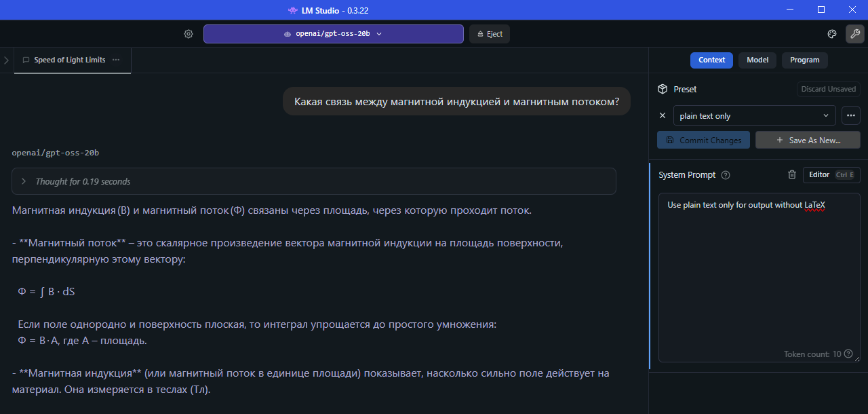Open settings via the gear icon
This screenshot has height=414, width=868.
coord(189,34)
